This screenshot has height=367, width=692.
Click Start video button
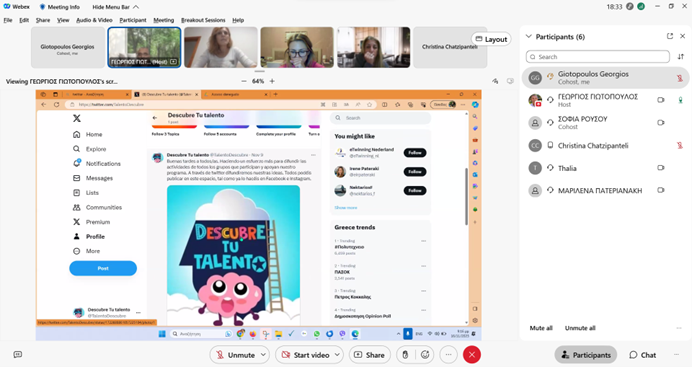305,355
